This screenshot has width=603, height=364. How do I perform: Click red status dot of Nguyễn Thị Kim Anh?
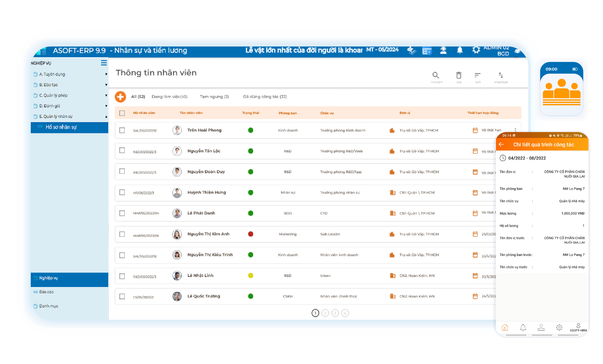[x=251, y=234]
